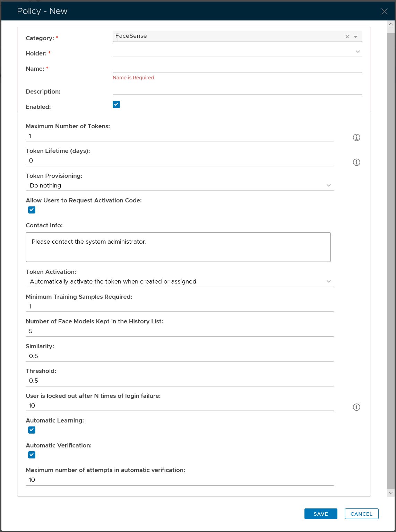Click the SAVE button
Viewport: 396px width, 532px height.
pos(320,514)
